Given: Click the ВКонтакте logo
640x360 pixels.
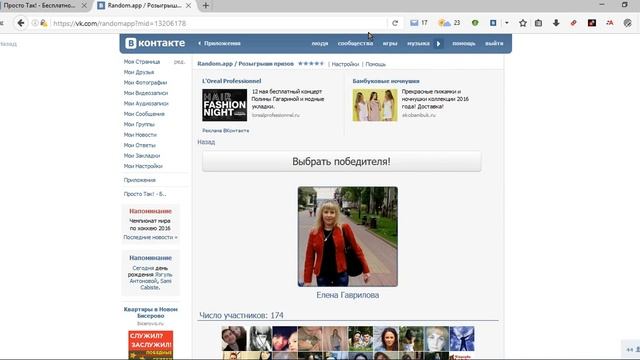Looking at the screenshot, I should pyautogui.click(x=155, y=43).
